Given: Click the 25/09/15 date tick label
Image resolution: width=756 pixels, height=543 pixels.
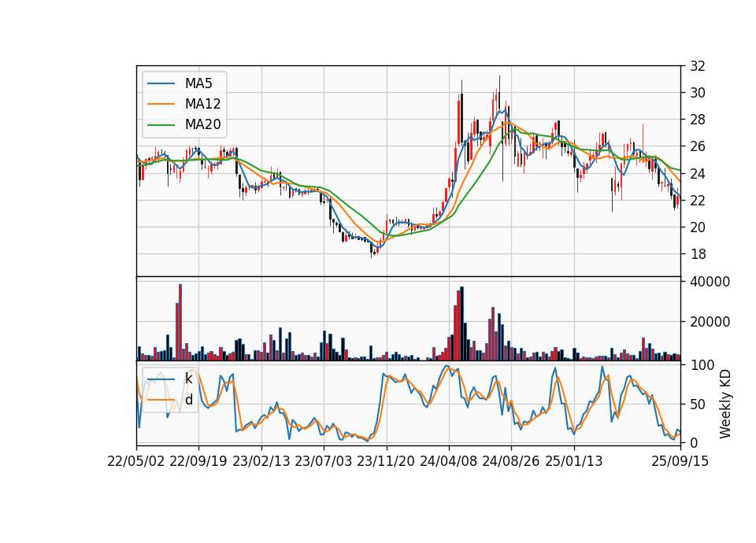Looking at the screenshot, I should [680, 461].
